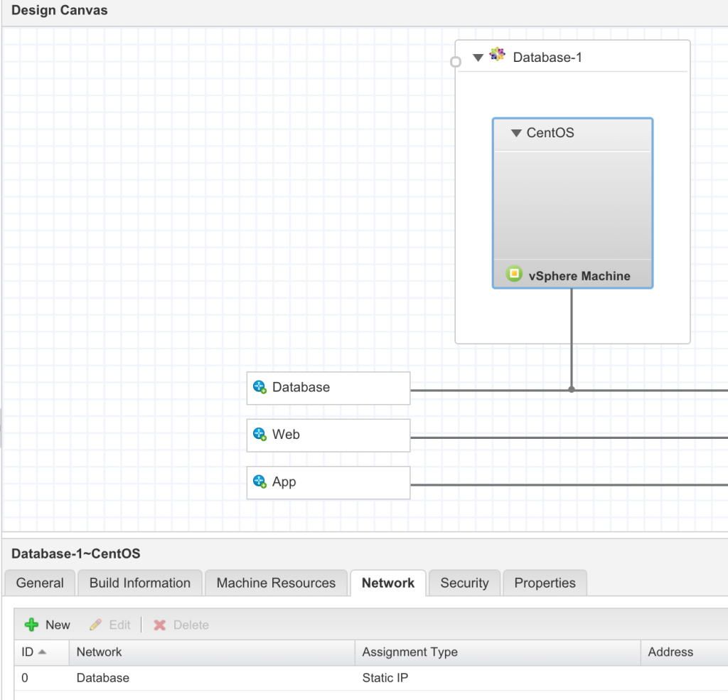This screenshot has width=728, height=700.
Task: Collapse the Database-1 component
Action: (x=478, y=58)
